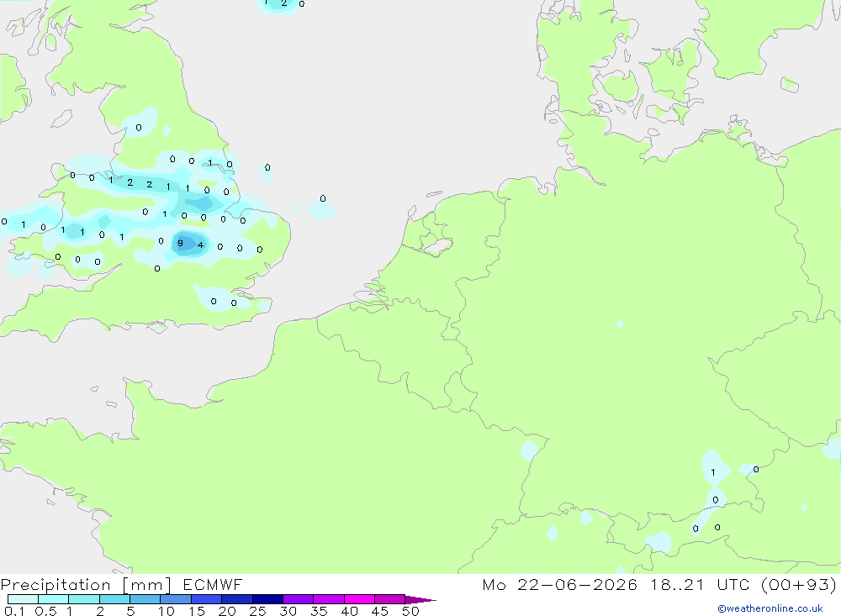The width and height of the screenshot is (841, 616).
Task: Pick the 15 mm royal blue legend swatch
Action: (x=206, y=599)
